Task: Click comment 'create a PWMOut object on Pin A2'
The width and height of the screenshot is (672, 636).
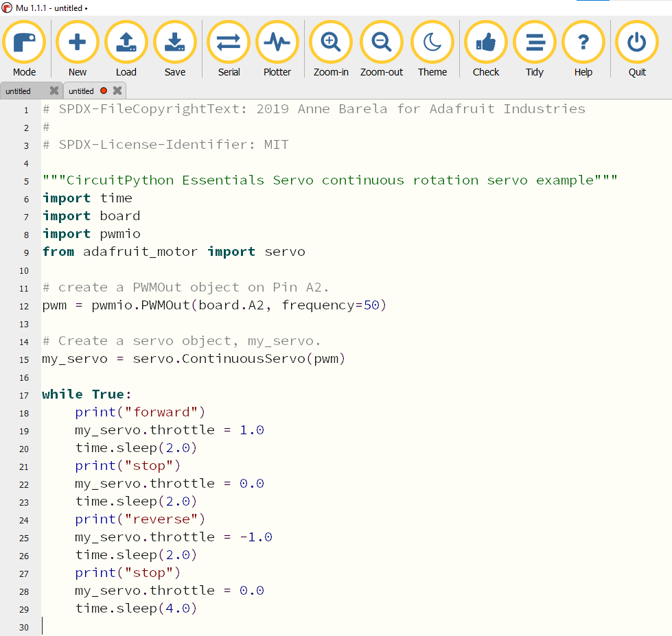Action: point(185,287)
